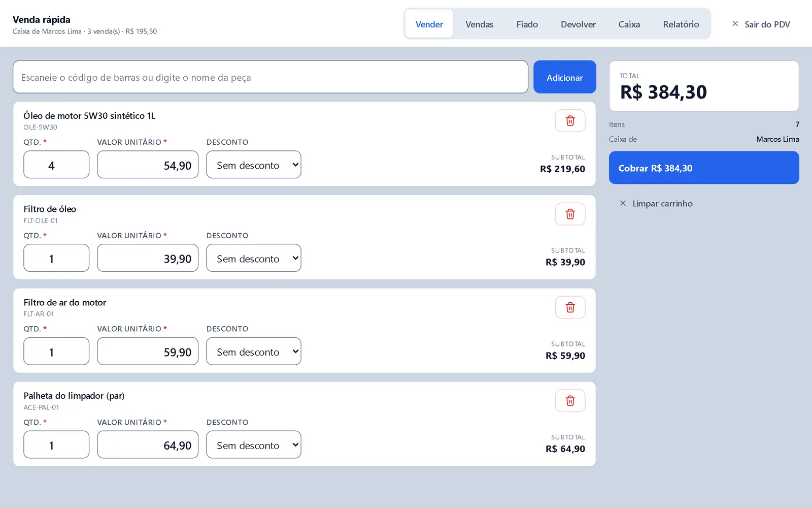812x508 pixels.
Task: Delete Óleo de motor 5W30 item
Action: click(x=570, y=121)
